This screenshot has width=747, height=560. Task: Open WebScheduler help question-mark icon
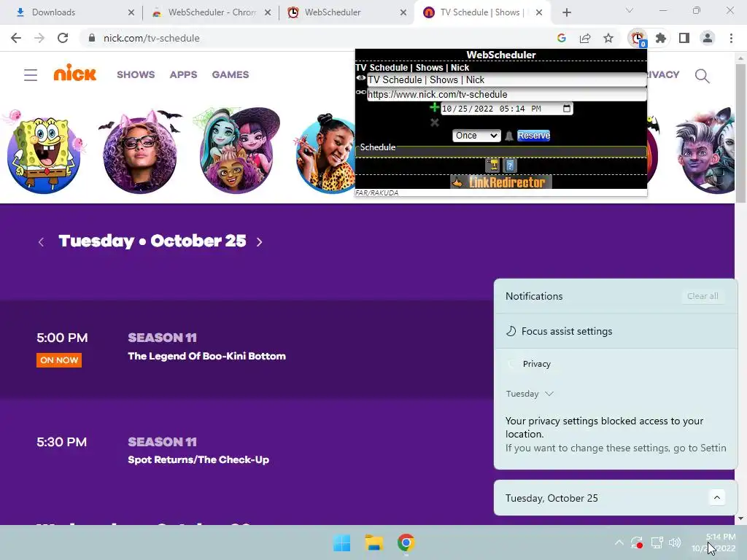click(510, 166)
